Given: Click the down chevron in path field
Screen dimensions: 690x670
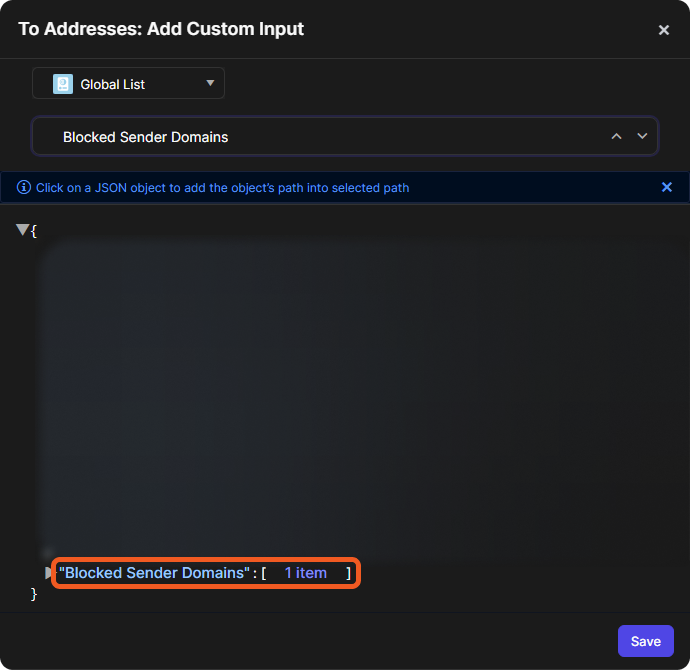Looking at the screenshot, I should [642, 136].
